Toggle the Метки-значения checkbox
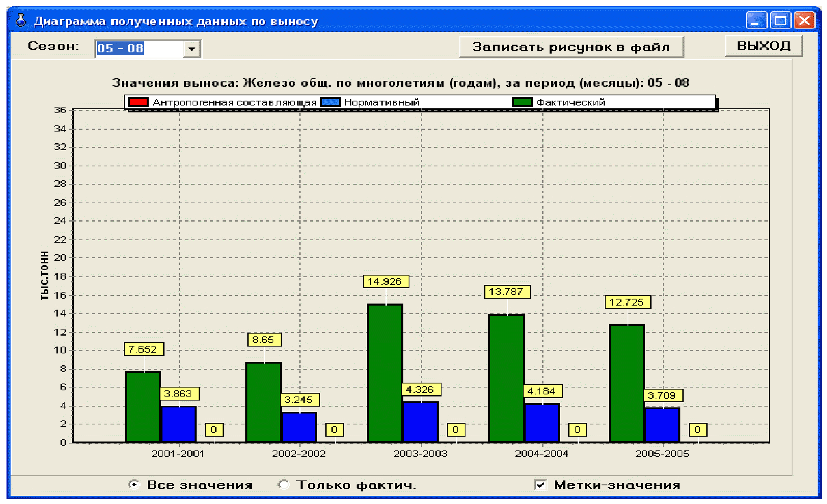827x504 pixels. [x=541, y=485]
